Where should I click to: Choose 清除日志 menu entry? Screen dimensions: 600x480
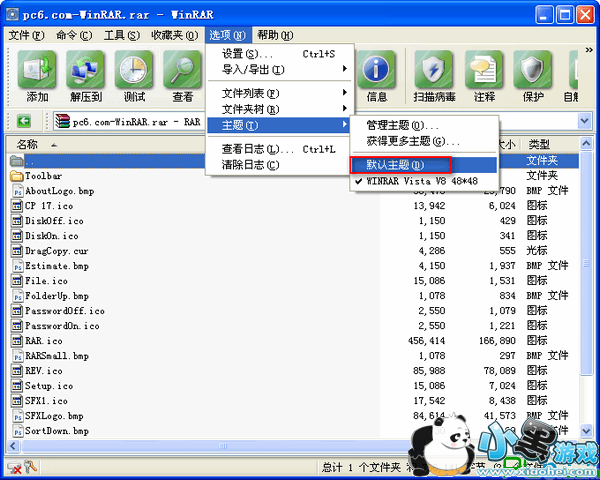(x=279, y=165)
